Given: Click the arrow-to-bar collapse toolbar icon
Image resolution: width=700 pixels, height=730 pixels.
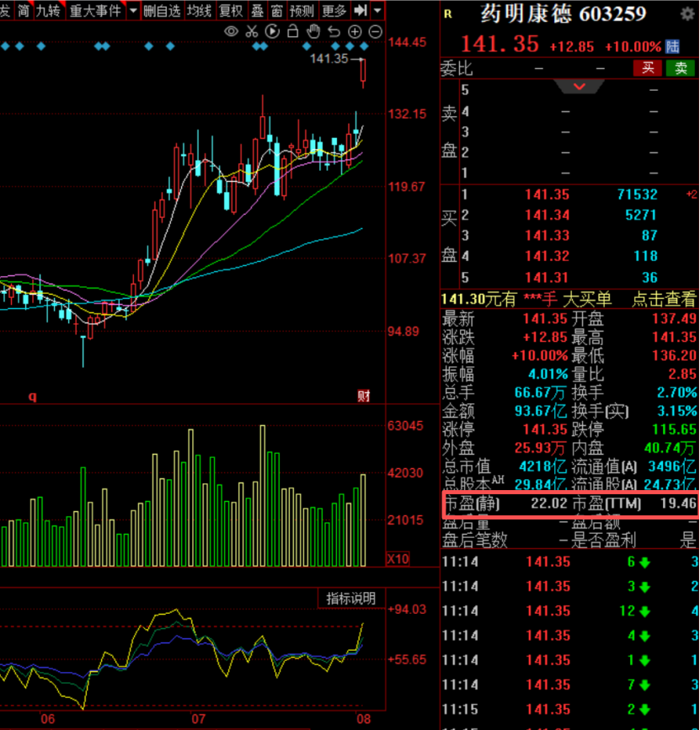Looking at the screenshot, I should coord(361,10).
